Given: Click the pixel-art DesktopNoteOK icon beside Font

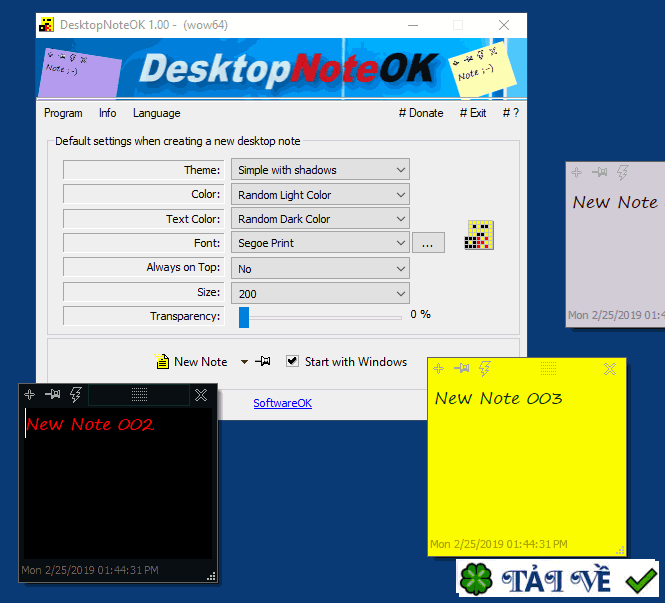Looking at the screenshot, I should [x=479, y=235].
